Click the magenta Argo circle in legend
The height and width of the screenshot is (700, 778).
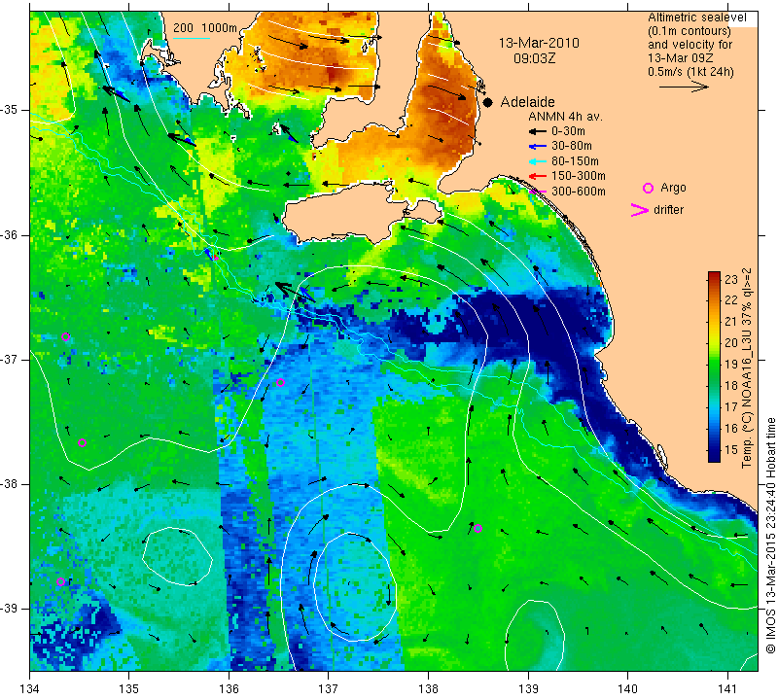tap(648, 188)
